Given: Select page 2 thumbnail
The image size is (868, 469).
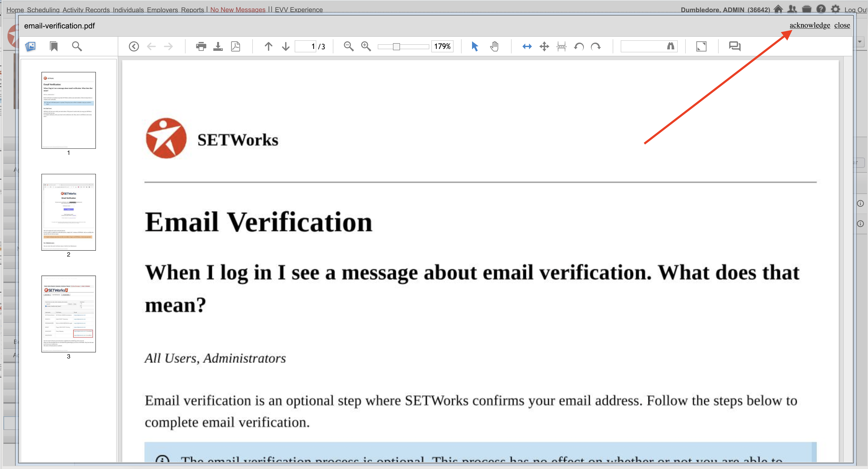Looking at the screenshot, I should pyautogui.click(x=68, y=212).
